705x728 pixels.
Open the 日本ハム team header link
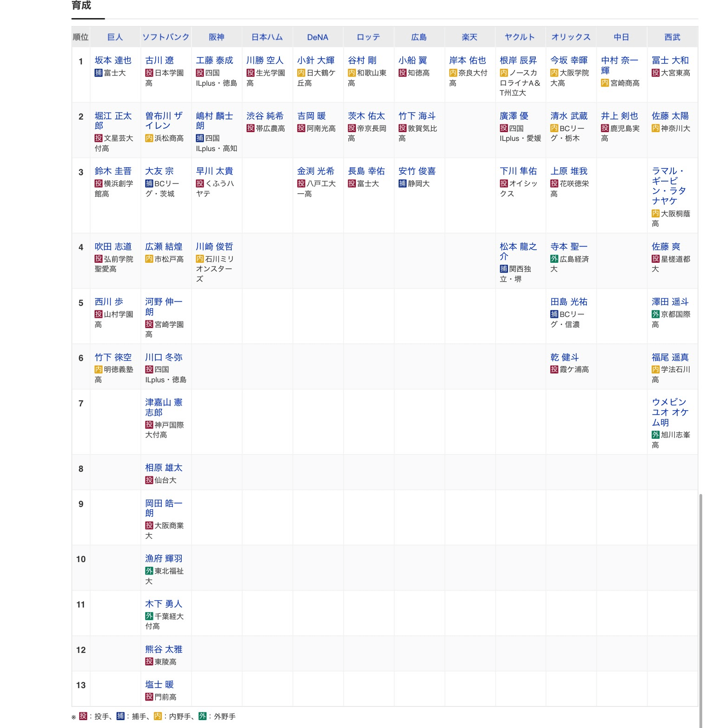(267, 37)
